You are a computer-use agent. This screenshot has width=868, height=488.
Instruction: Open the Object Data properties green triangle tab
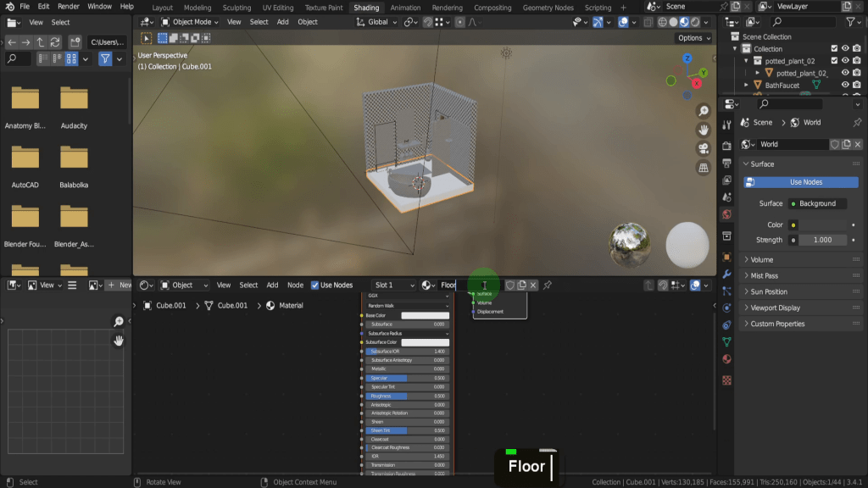[726, 342]
